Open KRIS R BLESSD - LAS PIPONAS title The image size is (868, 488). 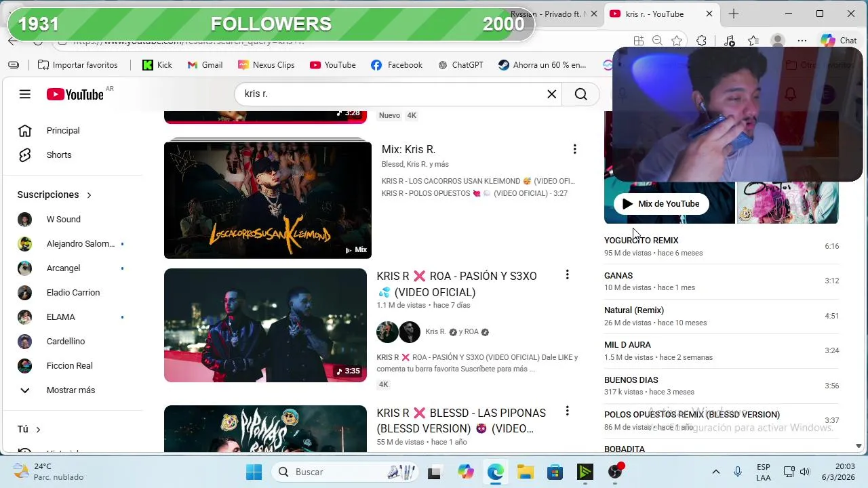[461, 420]
